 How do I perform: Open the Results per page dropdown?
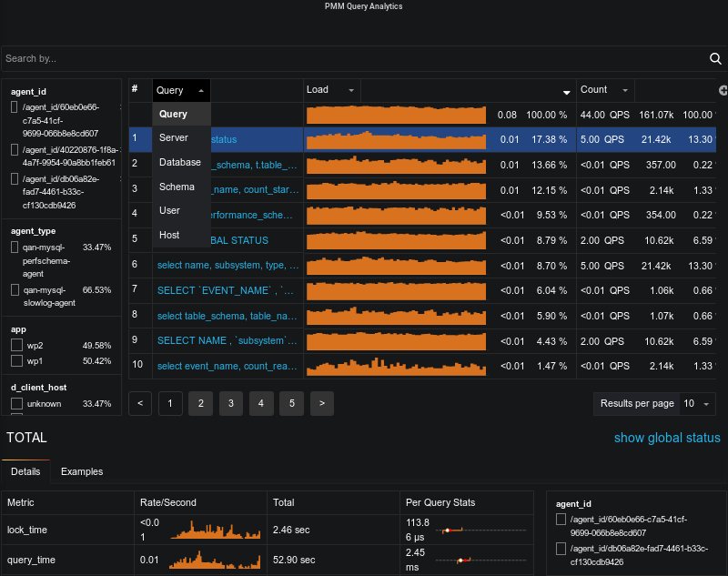tap(696, 403)
